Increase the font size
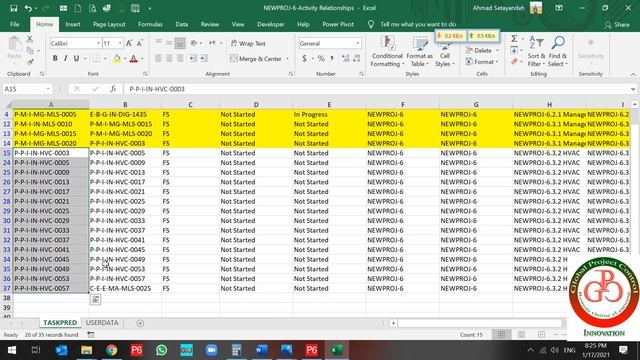 click(x=129, y=43)
